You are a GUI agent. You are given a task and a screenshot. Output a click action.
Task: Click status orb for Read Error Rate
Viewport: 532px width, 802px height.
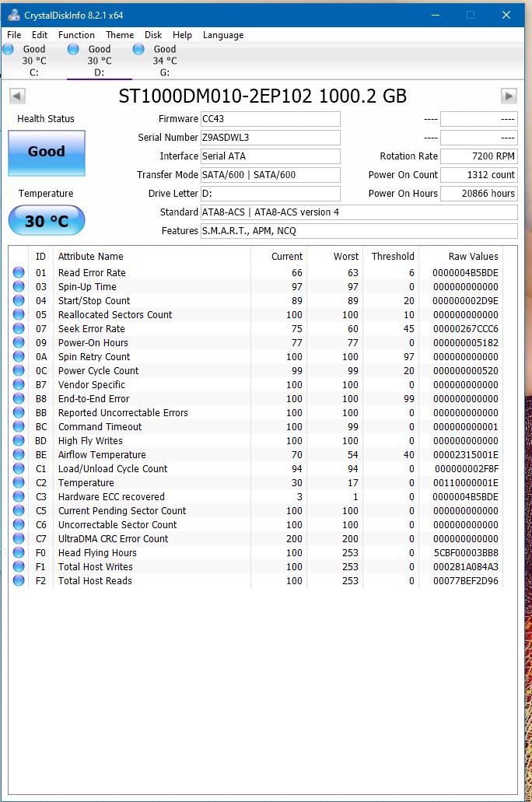(x=19, y=272)
